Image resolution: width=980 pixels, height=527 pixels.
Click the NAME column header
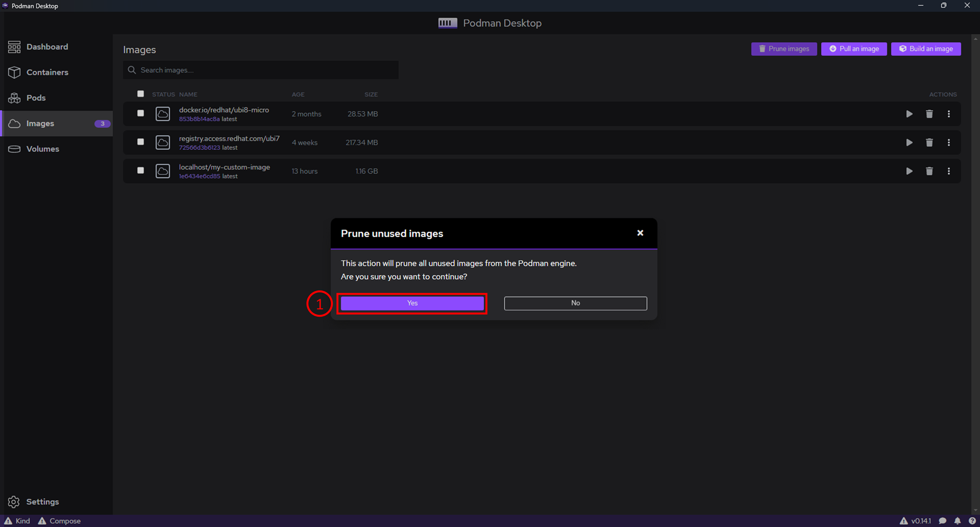(x=188, y=94)
